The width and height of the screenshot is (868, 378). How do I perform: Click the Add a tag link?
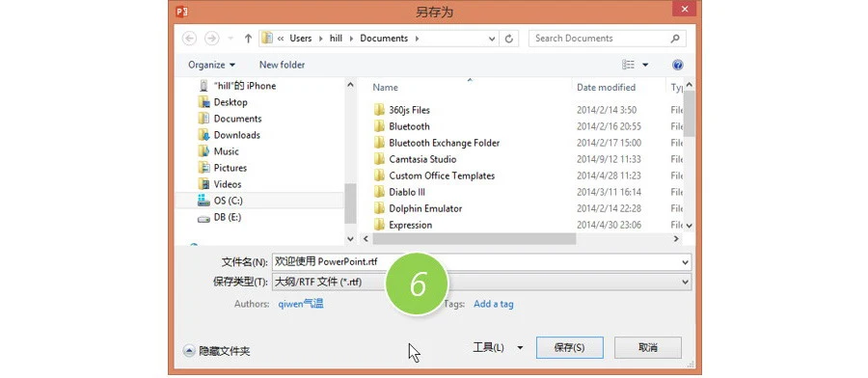(x=494, y=304)
